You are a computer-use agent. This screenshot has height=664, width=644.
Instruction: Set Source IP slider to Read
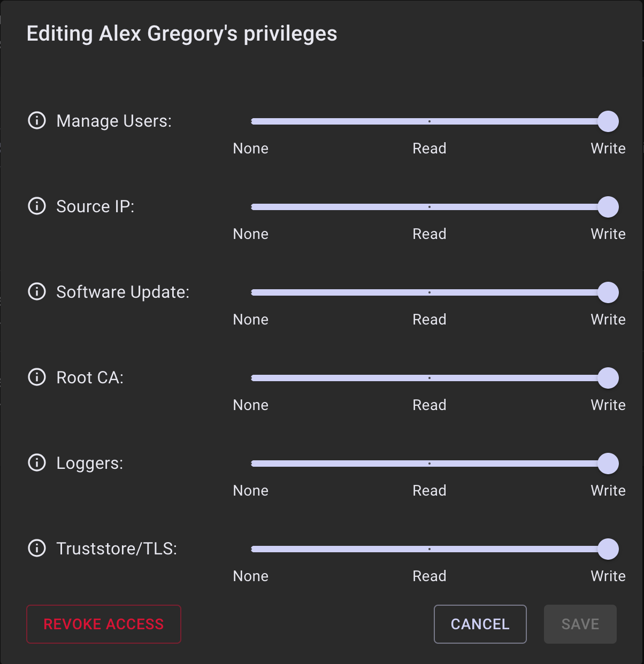pyautogui.click(x=430, y=207)
